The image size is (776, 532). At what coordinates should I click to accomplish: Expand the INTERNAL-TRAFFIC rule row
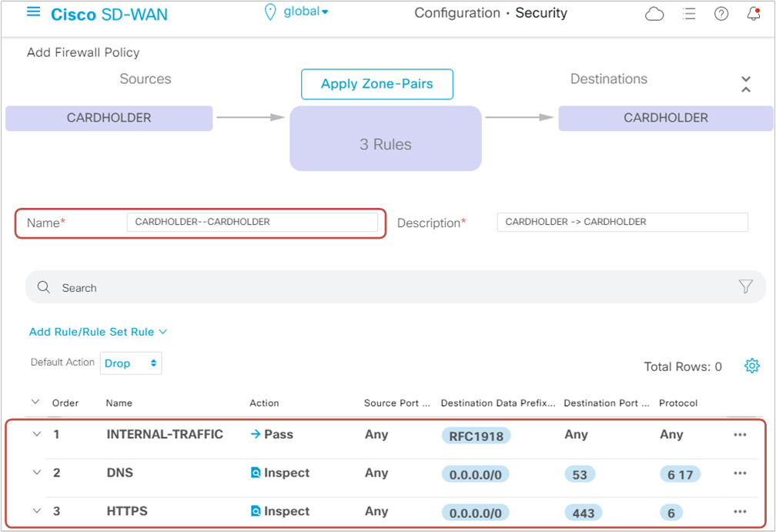[x=35, y=434]
